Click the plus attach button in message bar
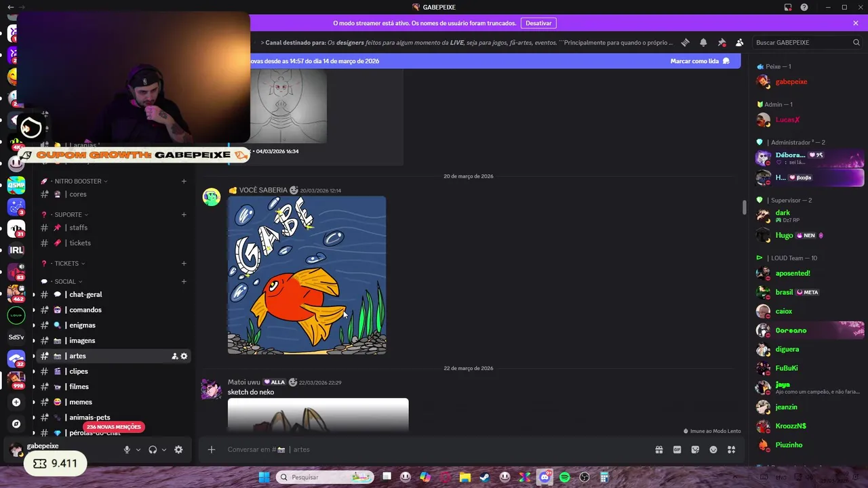This screenshot has width=868, height=488. coord(212,449)
